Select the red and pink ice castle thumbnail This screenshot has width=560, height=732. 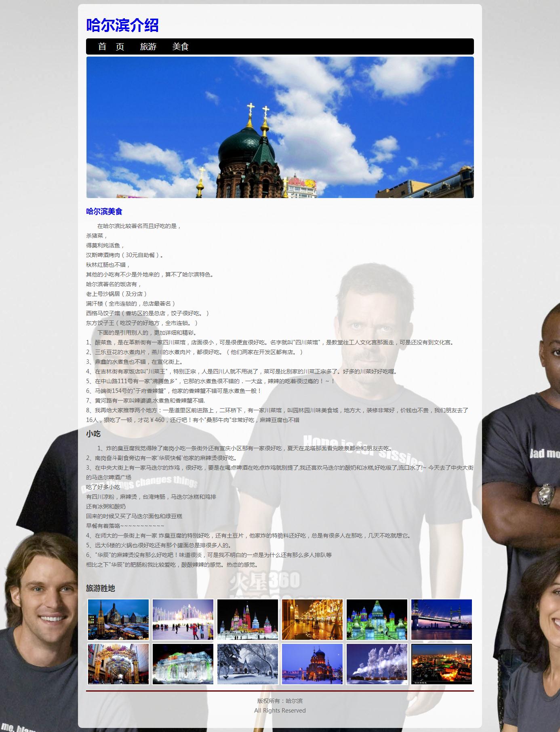(248, 619)
